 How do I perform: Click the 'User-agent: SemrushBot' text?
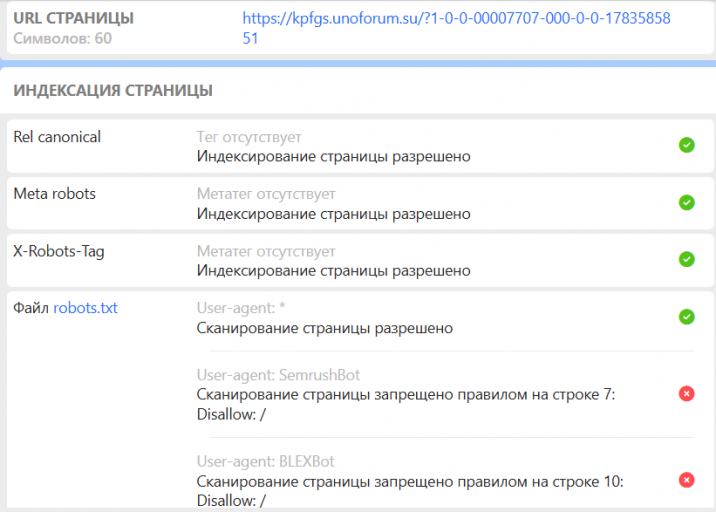point(279,375)
